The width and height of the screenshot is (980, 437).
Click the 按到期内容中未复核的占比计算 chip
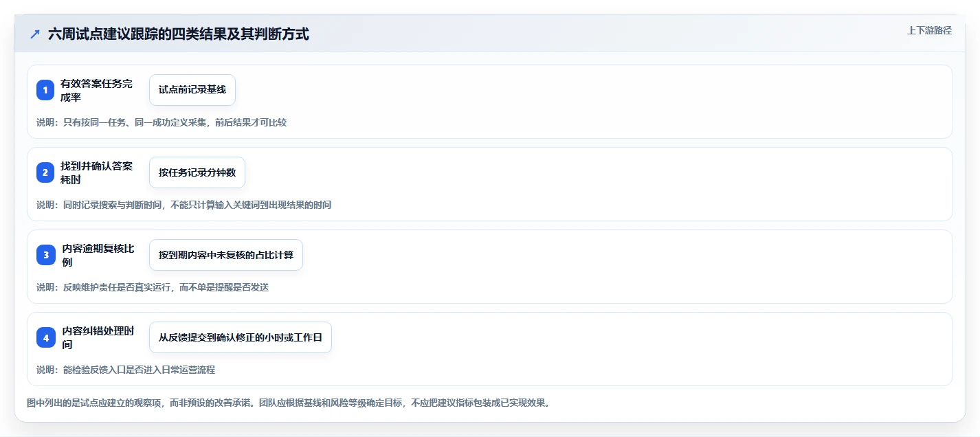226,255
